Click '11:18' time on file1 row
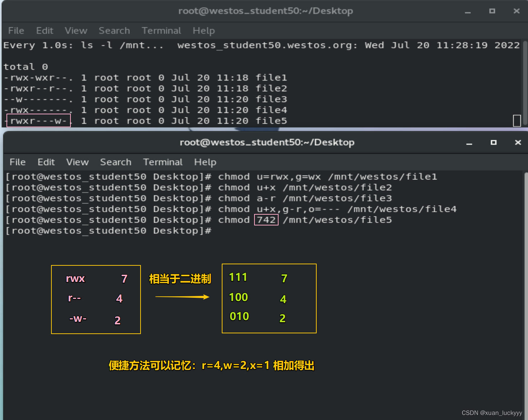 [233, 78]
